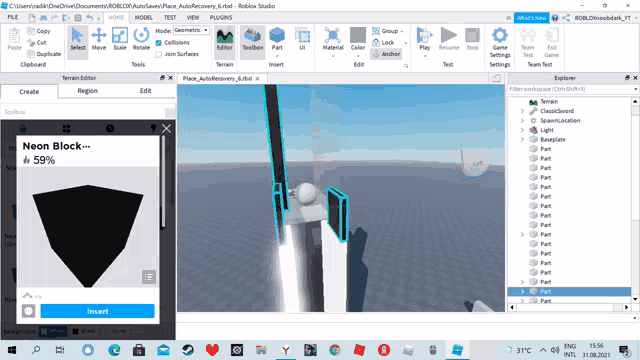Open the Region tab in Terrain Editor
The height and width of the screenshot is (360, 640).
(x=87, y=91)
